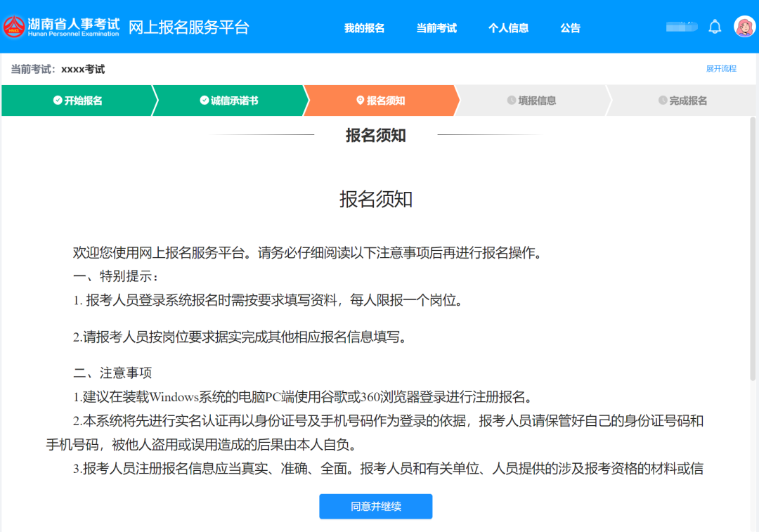This screenshot has height=532, width=759.
Task: Click the checkmark icon beside 开始报名
Action: point(58,100)
